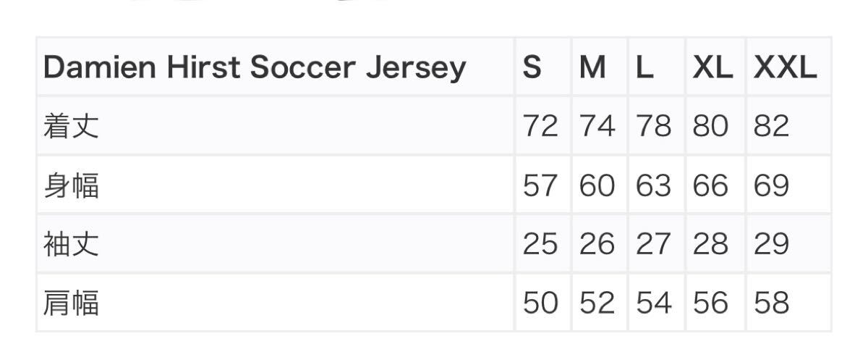The height and width of the screenshot is (344, 868).
Task: Click the 肩幅 value 52 for size M
Action: [597, 303]
